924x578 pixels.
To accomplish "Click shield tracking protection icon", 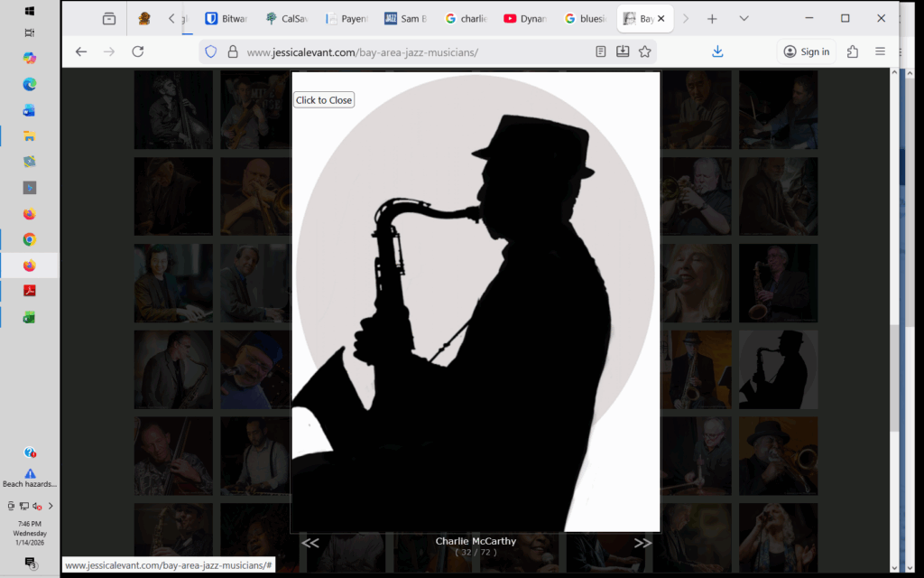I will coord(211,51).
